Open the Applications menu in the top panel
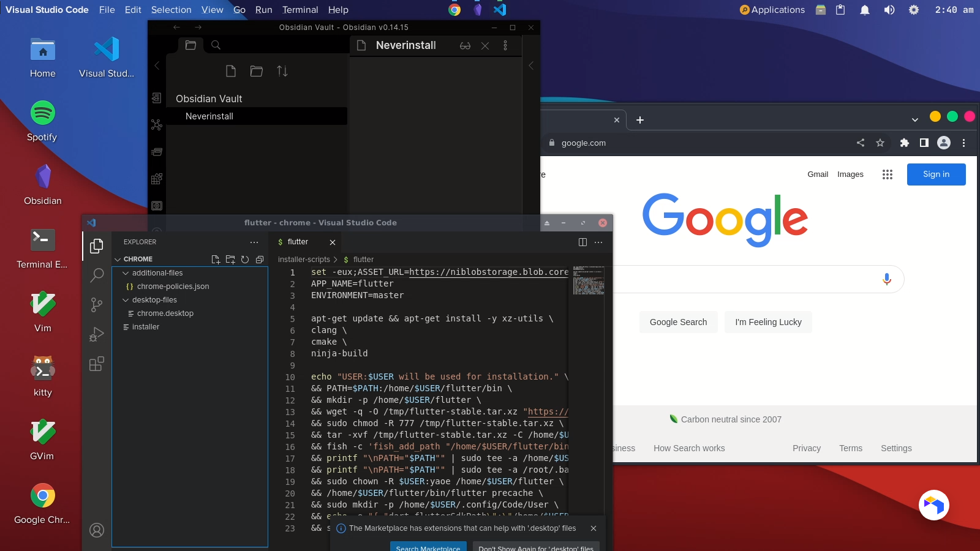The width and height of the screenshot is (980, 551). [x=772, y=10]
